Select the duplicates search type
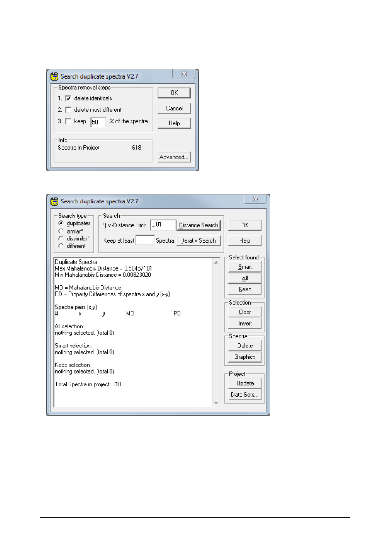 [x=61, y=223]
